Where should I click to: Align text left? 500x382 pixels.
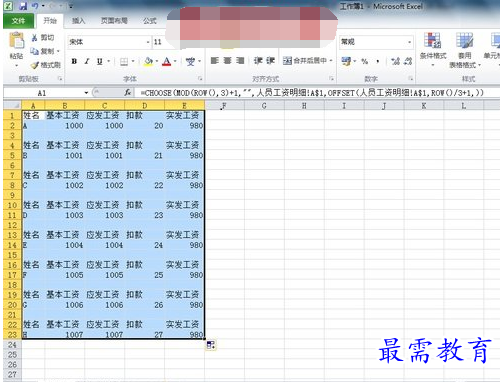[215, 61]
